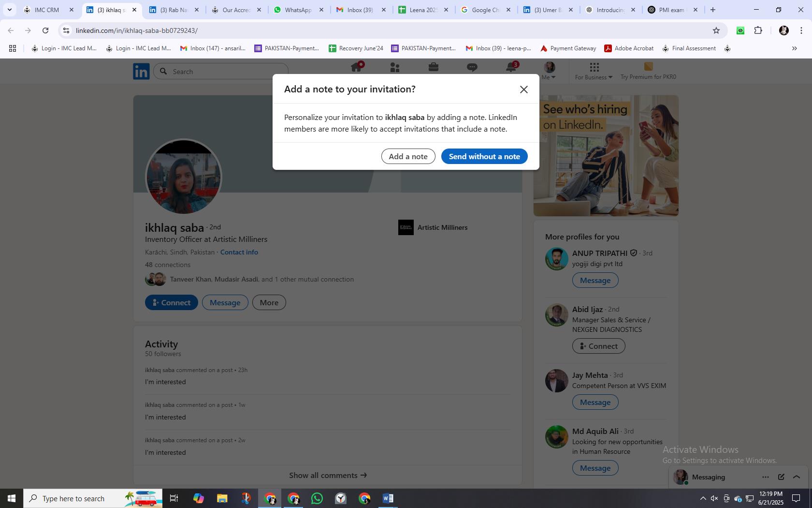812x508 pixels.
Task: Open Messaging chat bubble in navbar
Action: click(x=472, y=68)
